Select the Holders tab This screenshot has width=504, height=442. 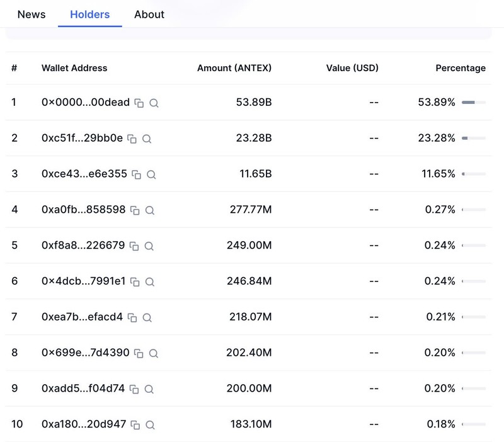coord(89,14)
